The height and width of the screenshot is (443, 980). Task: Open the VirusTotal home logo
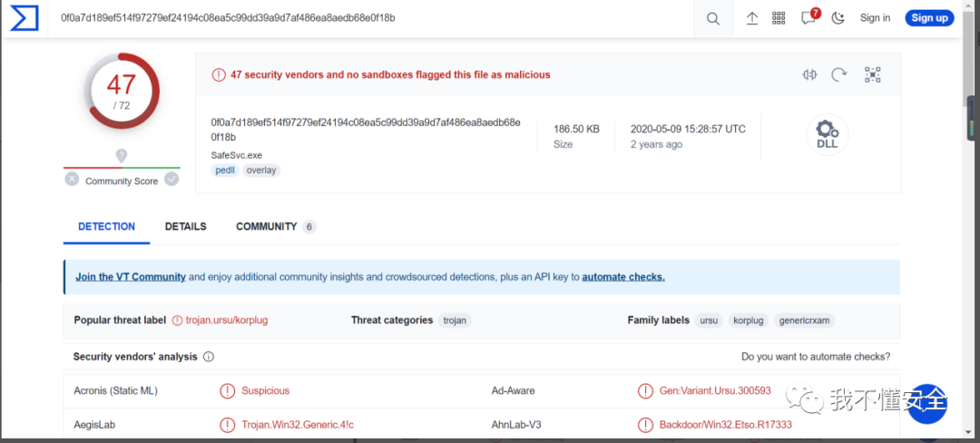click(24, 18)
